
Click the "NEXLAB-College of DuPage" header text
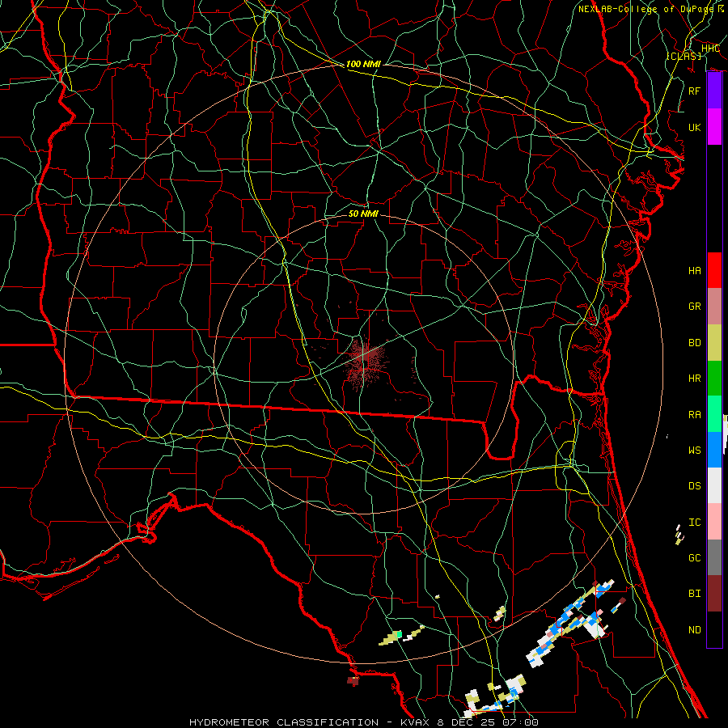click(x=647, y=9)
